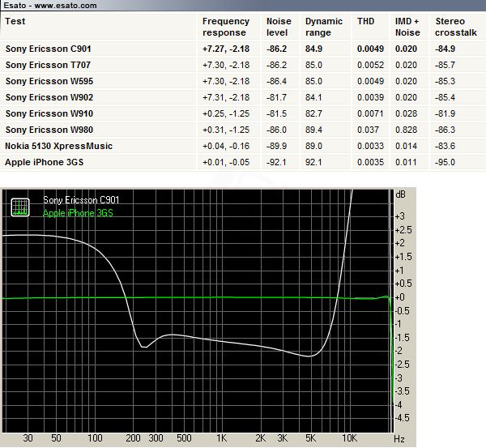Viewport: 486px width, 448px height.
Task: Click the -83.6 stereo crosstalk value
Action: tap(445, 146)
